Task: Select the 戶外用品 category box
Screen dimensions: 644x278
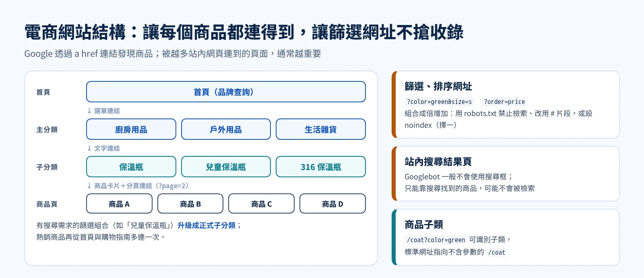Action: tap(226, 129)
